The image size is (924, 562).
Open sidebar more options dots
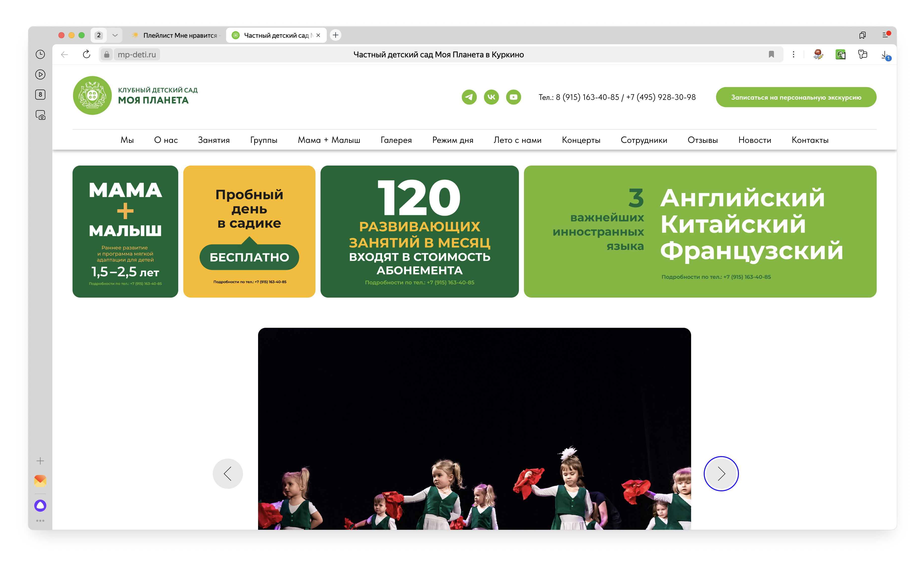(40, 521)
